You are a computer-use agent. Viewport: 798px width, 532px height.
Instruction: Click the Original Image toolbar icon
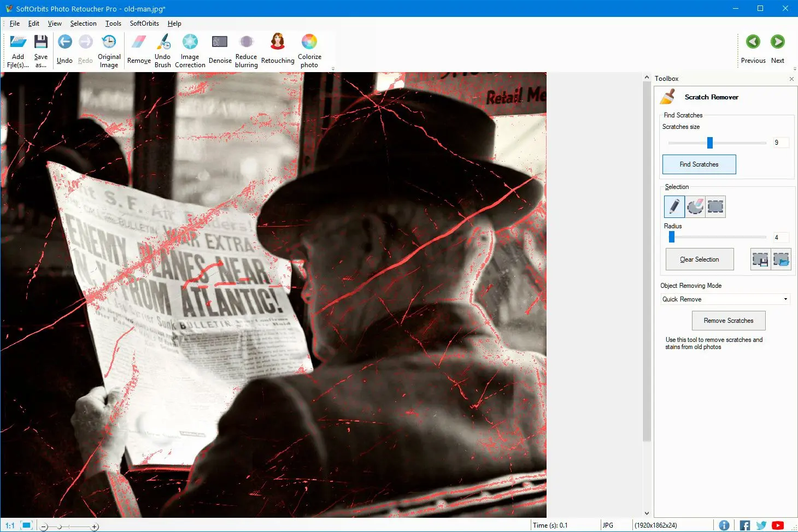coord(109,43)
